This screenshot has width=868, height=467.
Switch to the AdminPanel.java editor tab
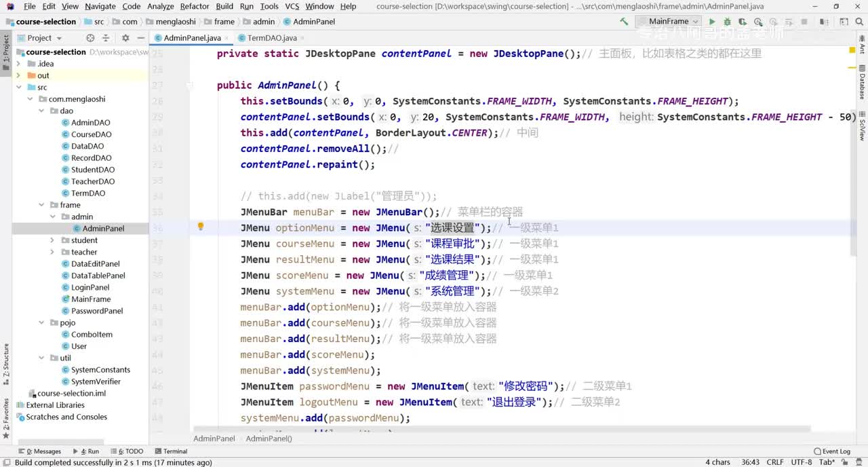coord(192,38)
